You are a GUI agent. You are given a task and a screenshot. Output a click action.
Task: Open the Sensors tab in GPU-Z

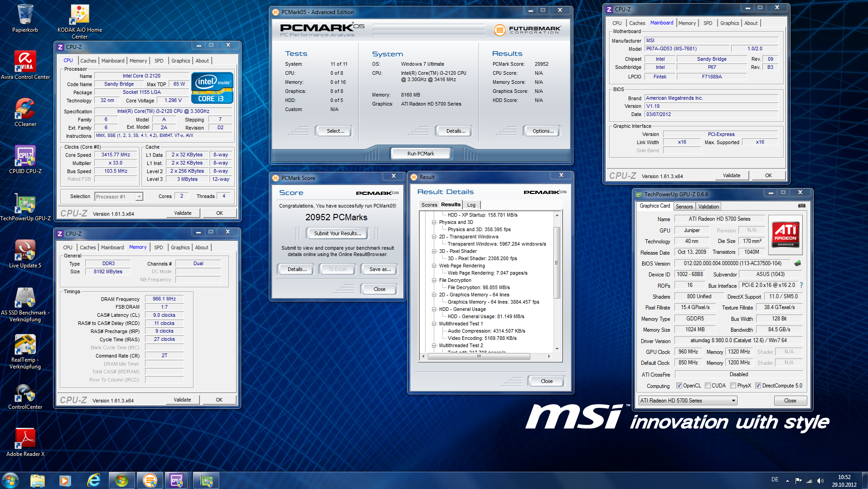point(684,207)
